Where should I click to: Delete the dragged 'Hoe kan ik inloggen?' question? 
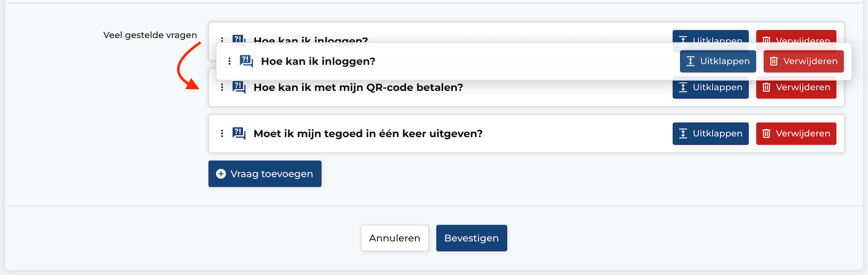(x=804, y=61)
